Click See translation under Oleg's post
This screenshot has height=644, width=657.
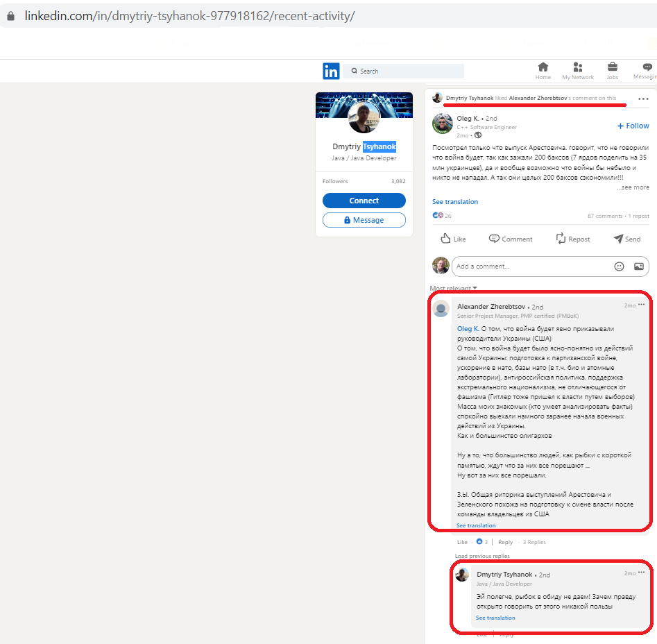[x=455, y=201]
